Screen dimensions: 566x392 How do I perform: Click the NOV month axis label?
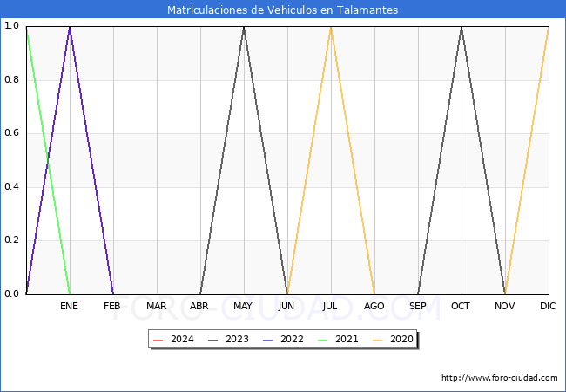tap(505, 306)
